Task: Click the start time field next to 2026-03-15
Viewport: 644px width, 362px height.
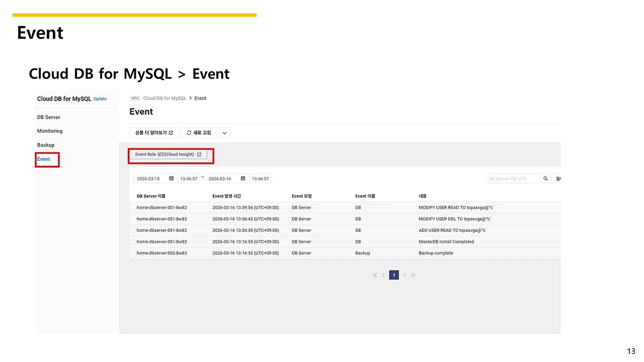Action: (189, 178)
